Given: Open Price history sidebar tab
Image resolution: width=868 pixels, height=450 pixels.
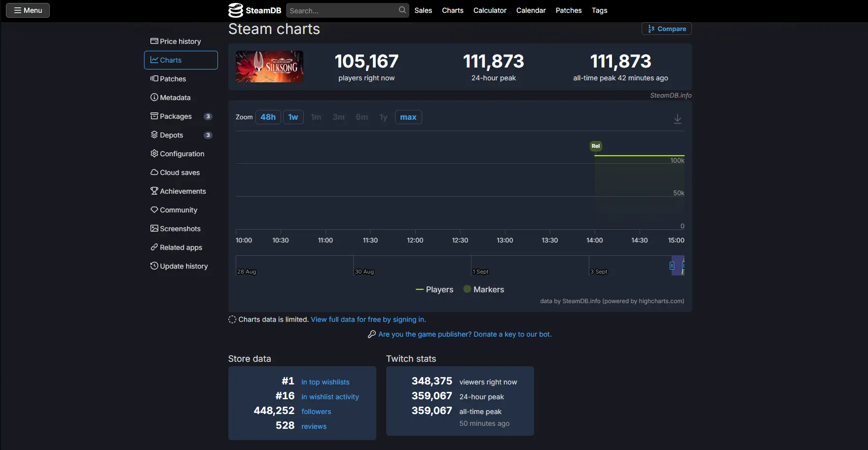Looking at the screenshot, I should 181,41.
